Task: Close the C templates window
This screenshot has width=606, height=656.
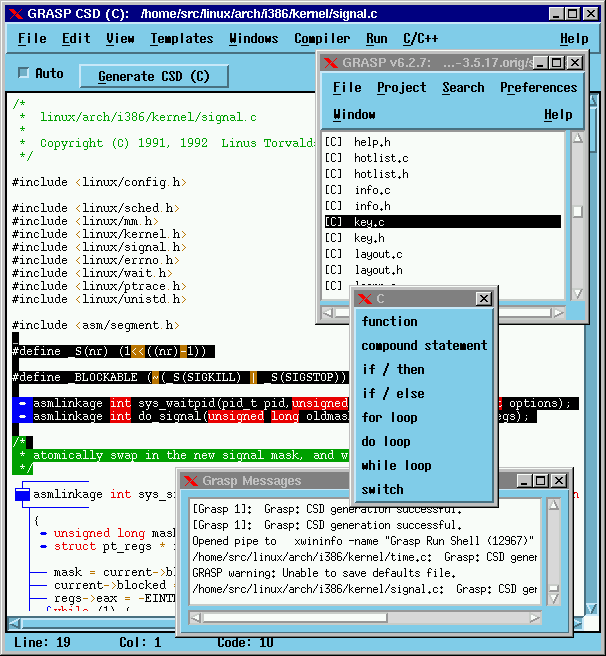Action: click(484, 299)
